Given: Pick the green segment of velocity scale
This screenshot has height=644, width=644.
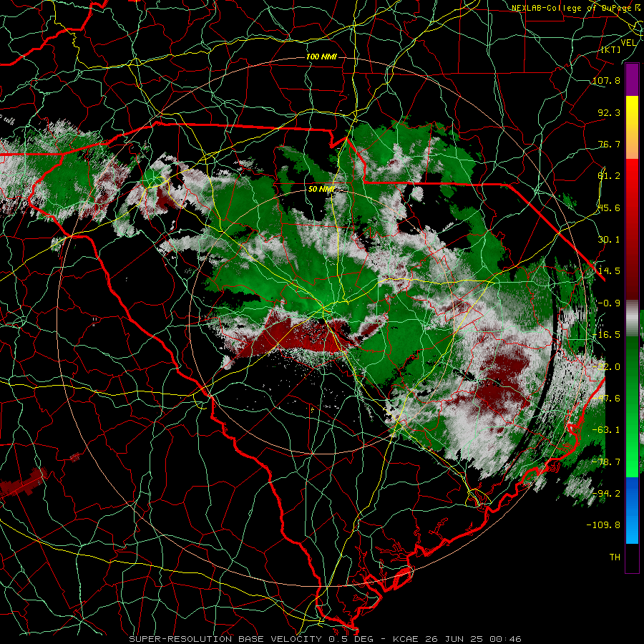Looking at the screenshot, I should pyautogui.click(x=632, y=406).
